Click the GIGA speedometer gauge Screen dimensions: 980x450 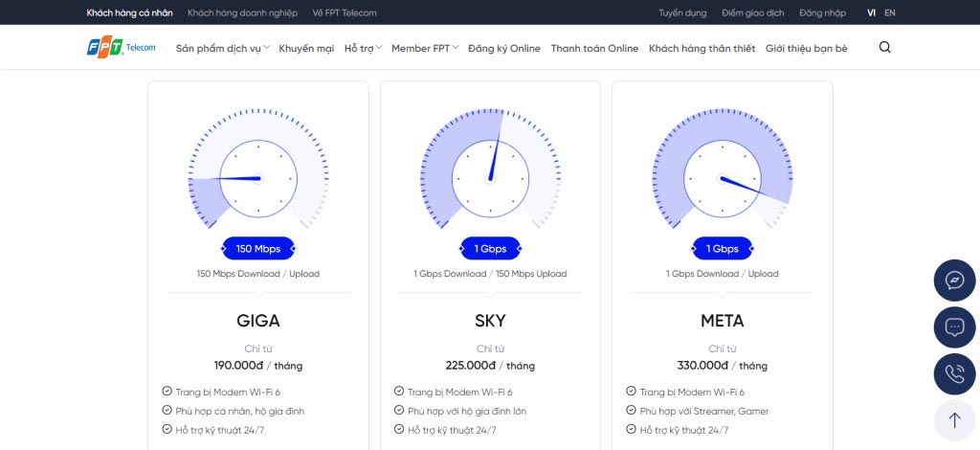pos(258,170)
